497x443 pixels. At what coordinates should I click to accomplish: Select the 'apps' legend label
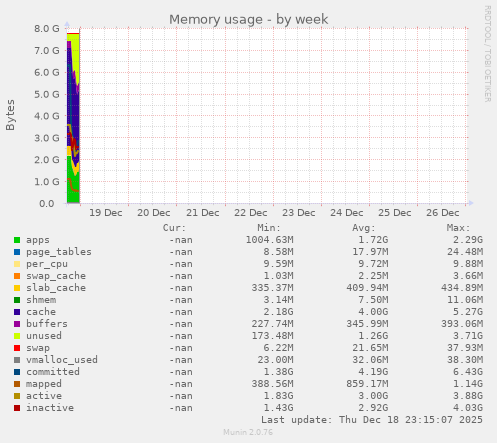pyautogui.click(x=38, y=240)
